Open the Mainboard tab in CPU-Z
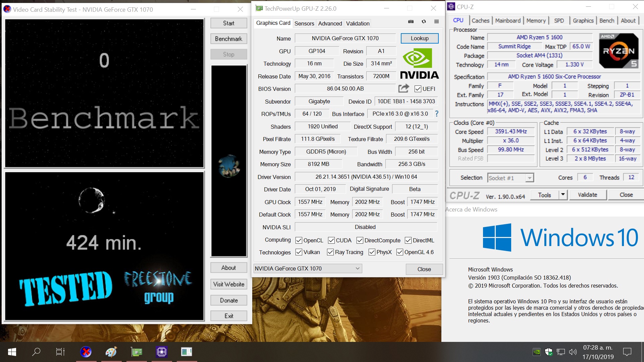 (508, 21)
